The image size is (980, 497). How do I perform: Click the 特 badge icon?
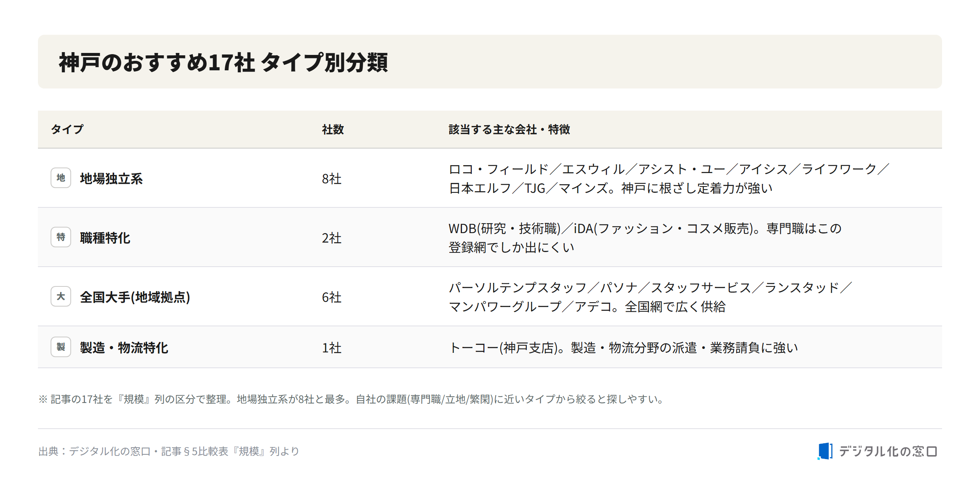pos(61,237)
